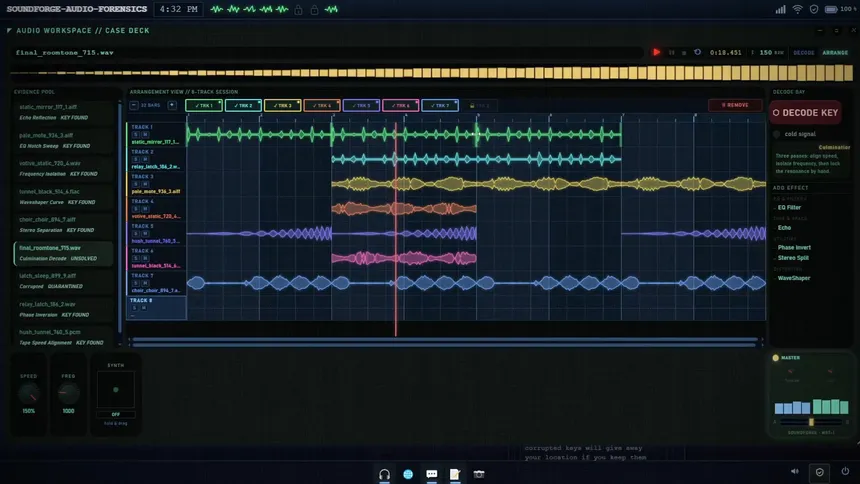860x484 pixels.
Task: Click the FREQ knob
Action: [x=68, y=393]
